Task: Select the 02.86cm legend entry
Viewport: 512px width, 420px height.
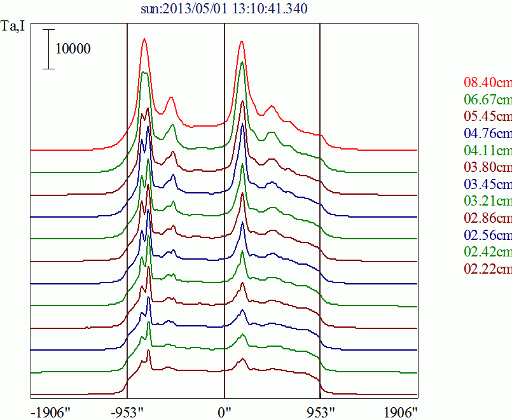Action: [x=488, y=218]
